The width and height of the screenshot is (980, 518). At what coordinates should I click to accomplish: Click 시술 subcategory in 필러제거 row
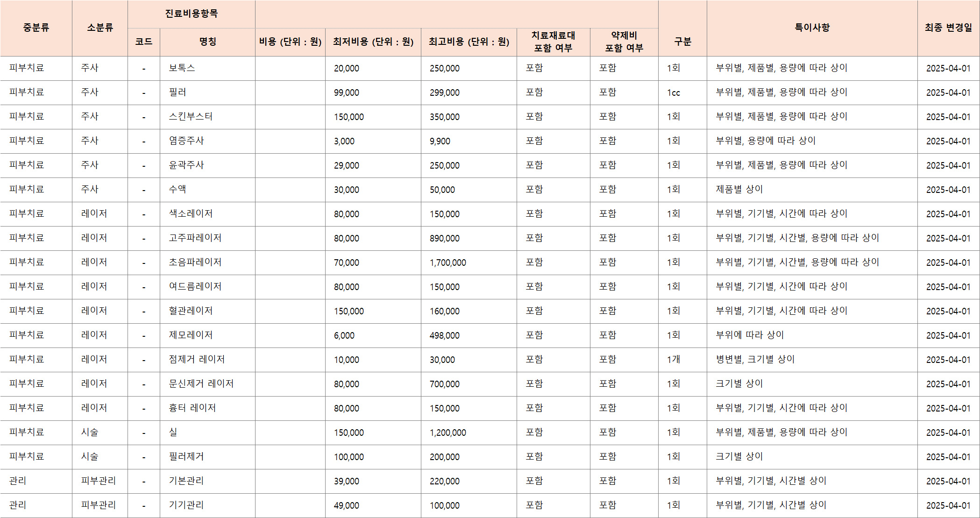(90, 456)
